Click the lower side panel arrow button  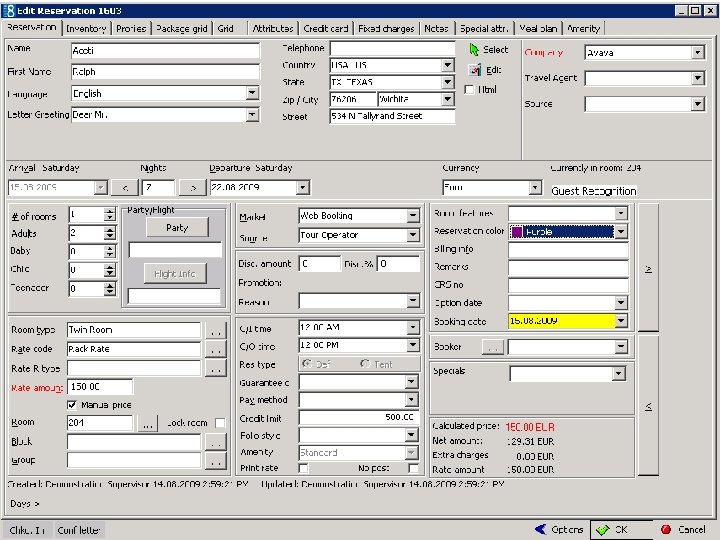tap(648, 406)
